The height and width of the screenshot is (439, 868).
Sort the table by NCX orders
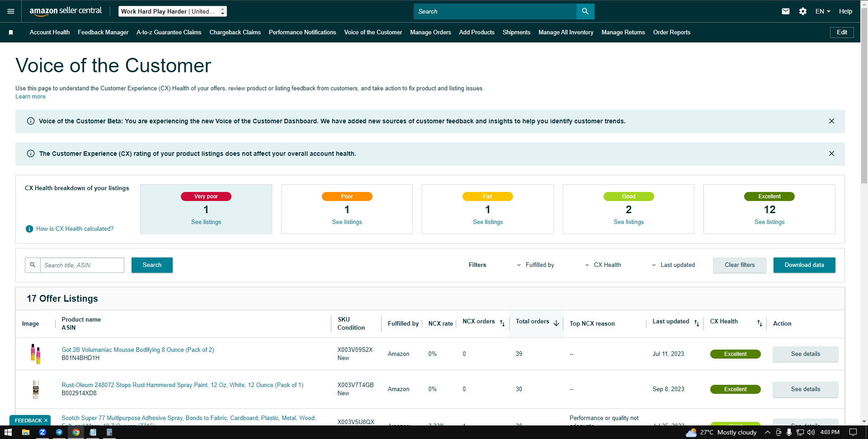pos(502,323)
